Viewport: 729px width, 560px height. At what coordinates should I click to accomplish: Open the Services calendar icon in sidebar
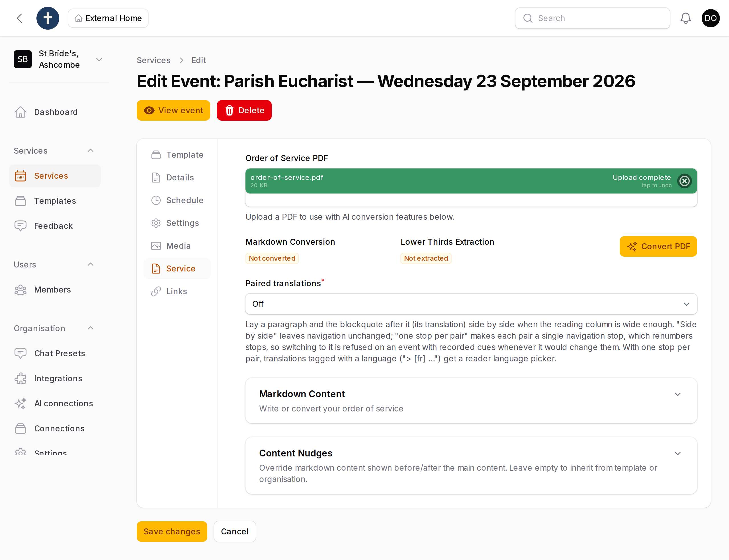point(20,176)
